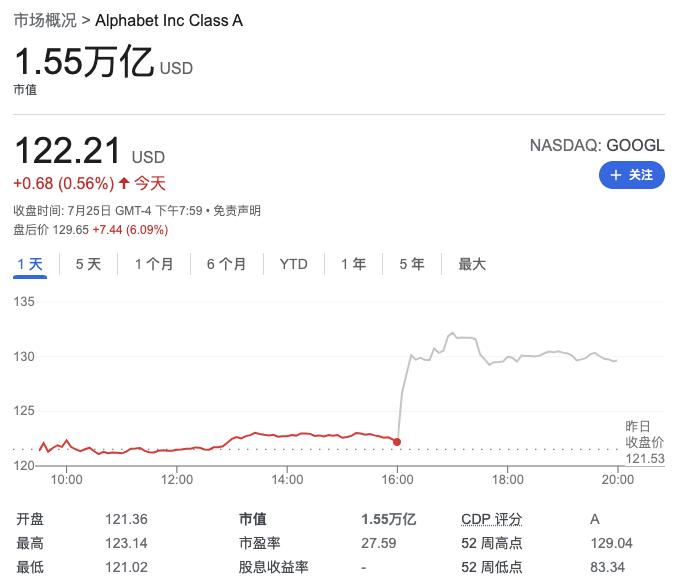
Task: Open the 市场概况 breadcrumb link
Action: (x=41, y=20)
